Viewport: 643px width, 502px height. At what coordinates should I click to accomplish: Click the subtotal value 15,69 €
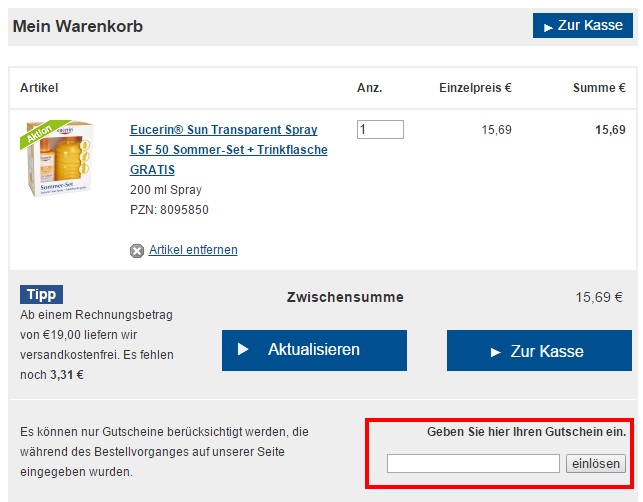599,297
